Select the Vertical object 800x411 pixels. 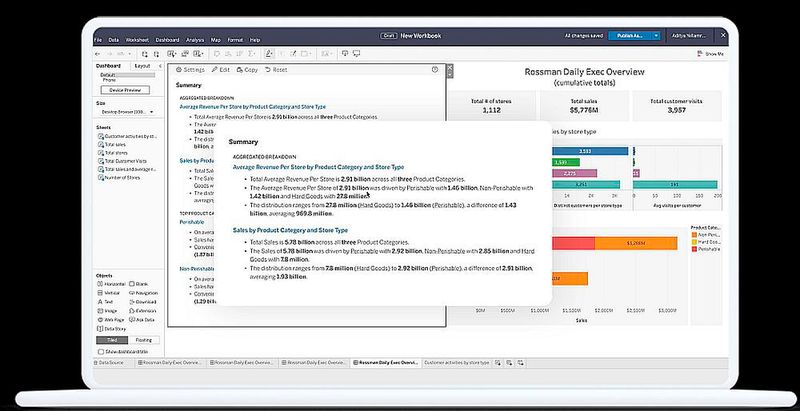(x=109, y=293)
